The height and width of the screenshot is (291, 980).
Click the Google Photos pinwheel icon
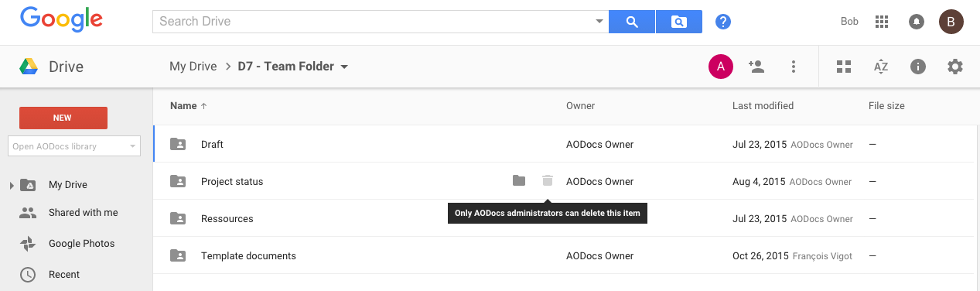(x=28, y=244)
